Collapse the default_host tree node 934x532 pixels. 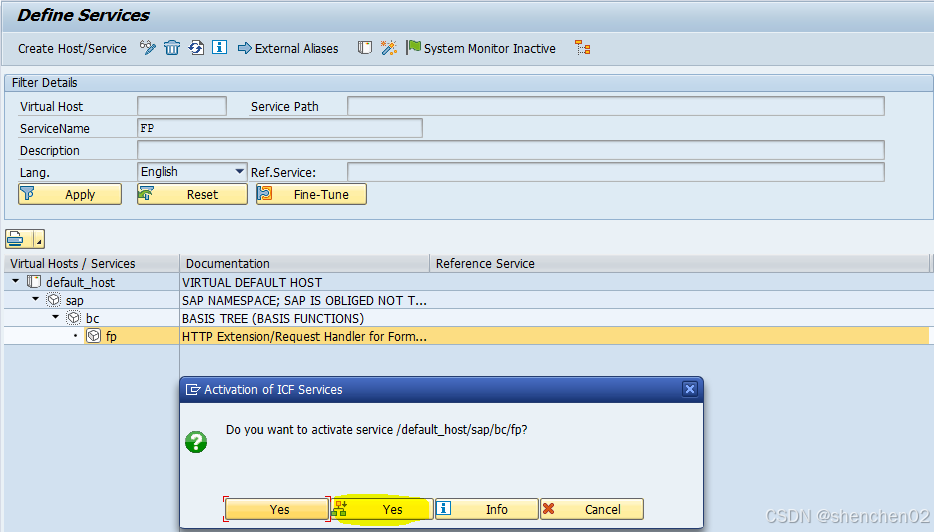(16, 282)
